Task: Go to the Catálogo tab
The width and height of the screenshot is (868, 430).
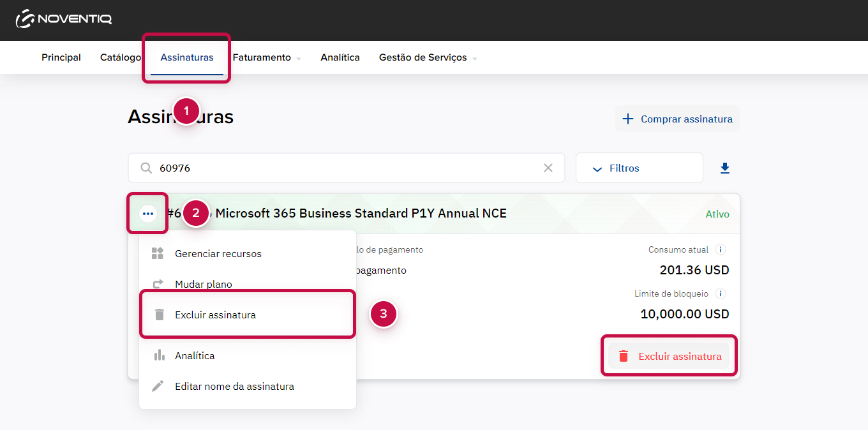Action: [121, 57]
